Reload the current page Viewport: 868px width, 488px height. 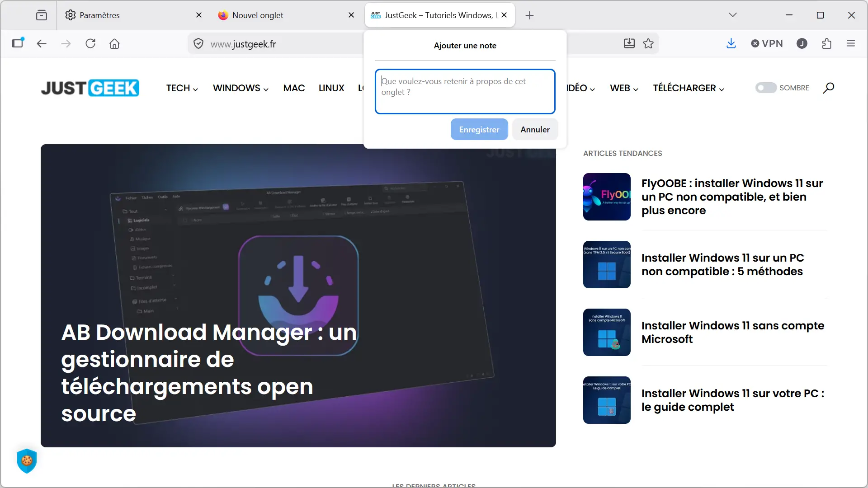click(x=90, y=43)
